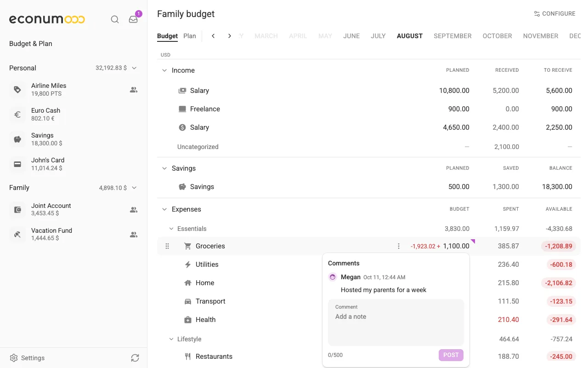Switch to the Plan tab
The height and width of the screenshot is (368, 588).
click(190, 36)
